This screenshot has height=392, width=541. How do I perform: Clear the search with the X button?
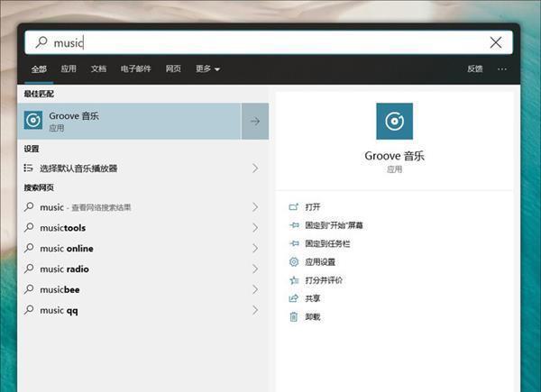[496, 42]
